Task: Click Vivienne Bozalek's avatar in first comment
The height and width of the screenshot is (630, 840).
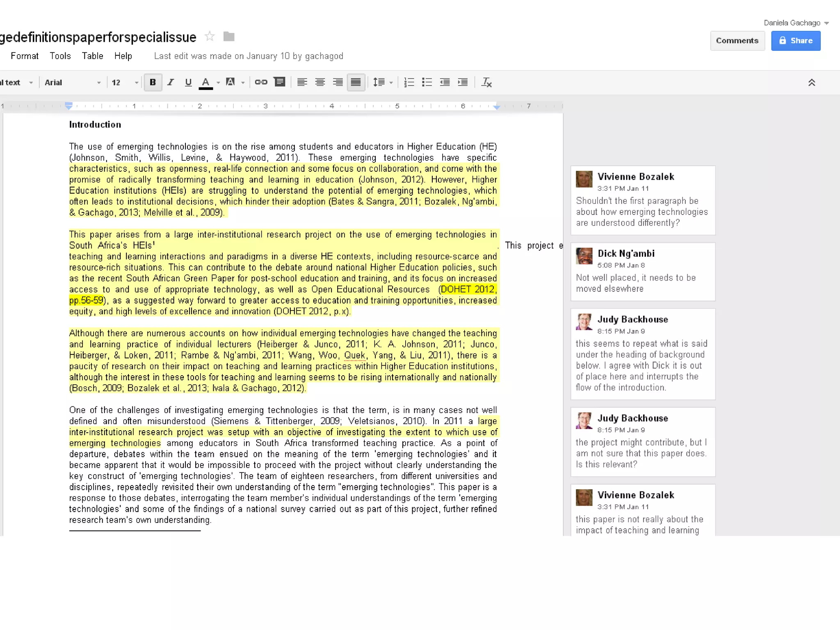Action: (584, 179)
